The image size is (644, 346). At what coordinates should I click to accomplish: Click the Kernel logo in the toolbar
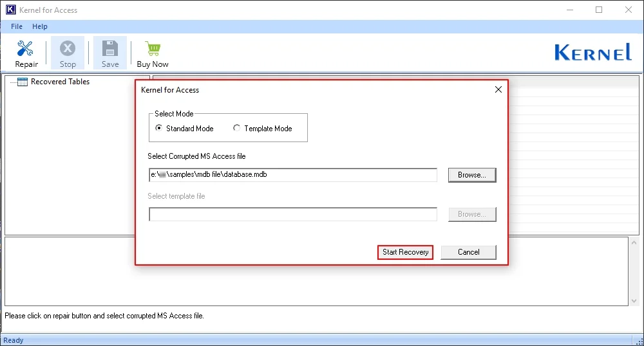(x=592, y=52)
